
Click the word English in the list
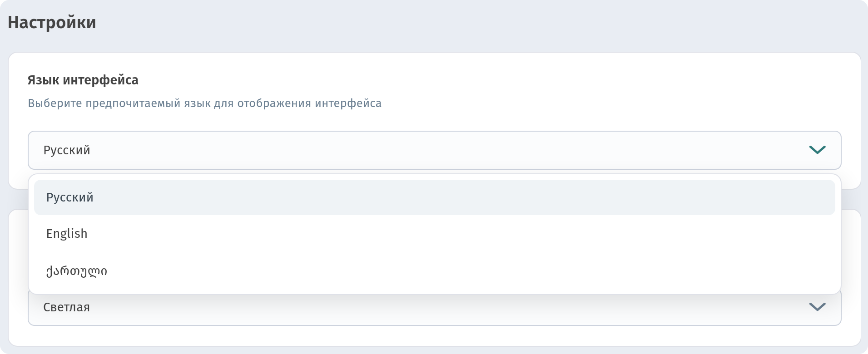click(67, 234)
